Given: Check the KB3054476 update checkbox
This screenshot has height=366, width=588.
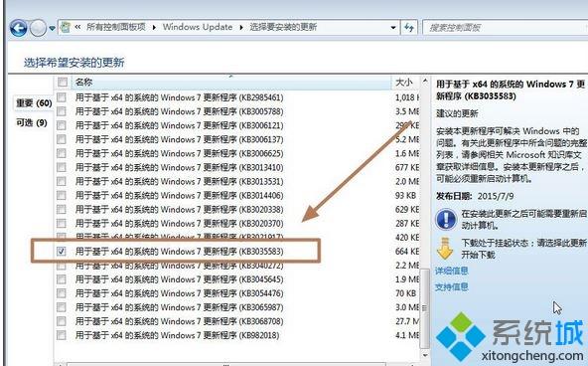Looking at the screenshot, I should pos(62,293).
